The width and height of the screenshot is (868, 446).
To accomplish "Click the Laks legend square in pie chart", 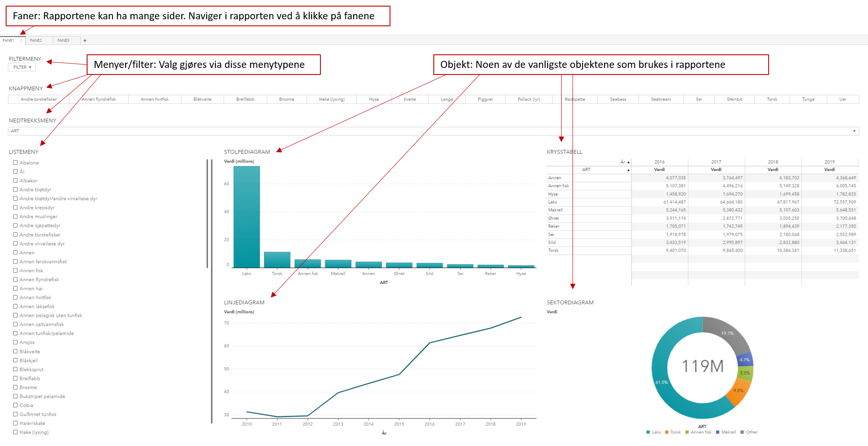I will 648,432.
